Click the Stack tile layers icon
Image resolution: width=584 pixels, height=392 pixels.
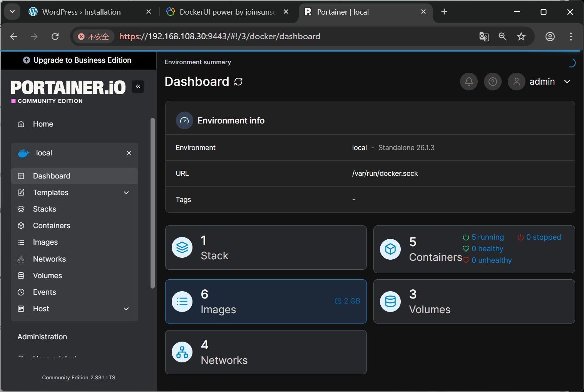click(x=182, y=247)
